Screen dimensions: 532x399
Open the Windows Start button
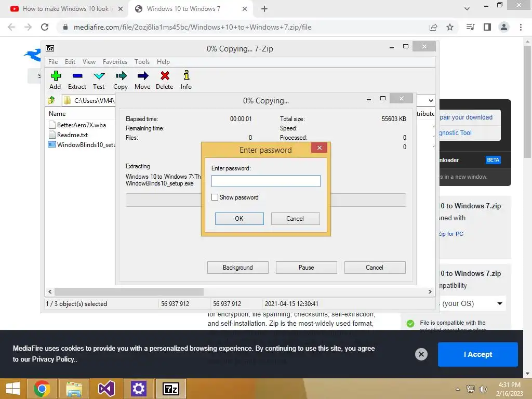(13, 389)
